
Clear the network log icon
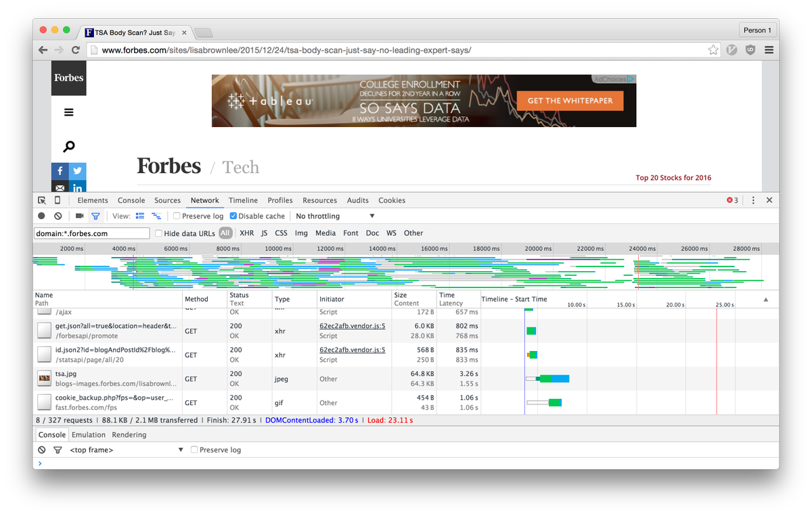[58, 216]
